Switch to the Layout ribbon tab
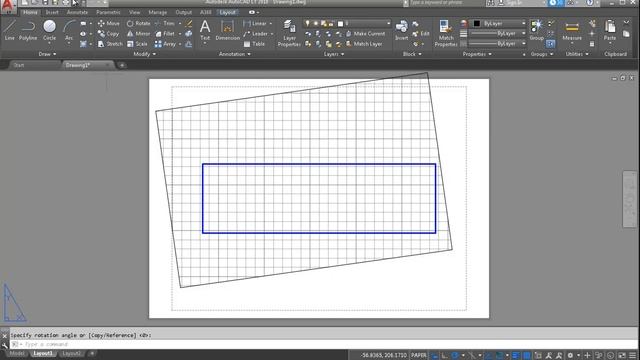The image size is (640, 360). pos(227,12)
